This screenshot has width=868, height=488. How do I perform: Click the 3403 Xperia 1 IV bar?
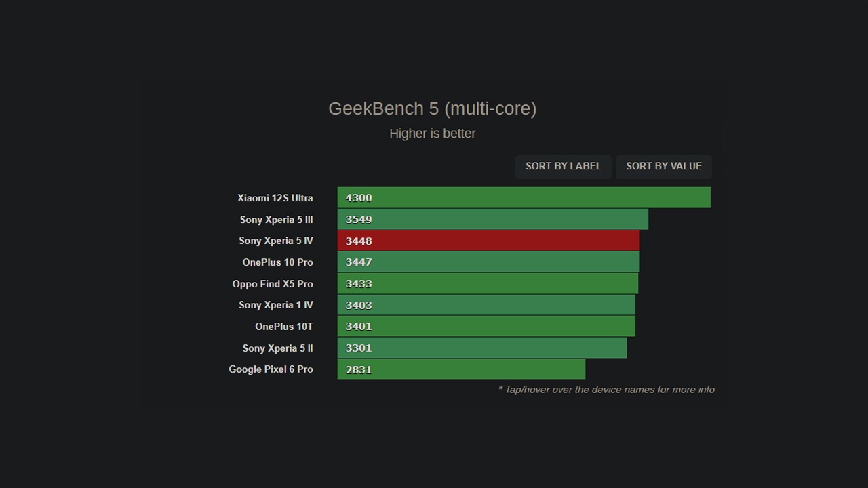pyautogui.click(x=486, y=305)
